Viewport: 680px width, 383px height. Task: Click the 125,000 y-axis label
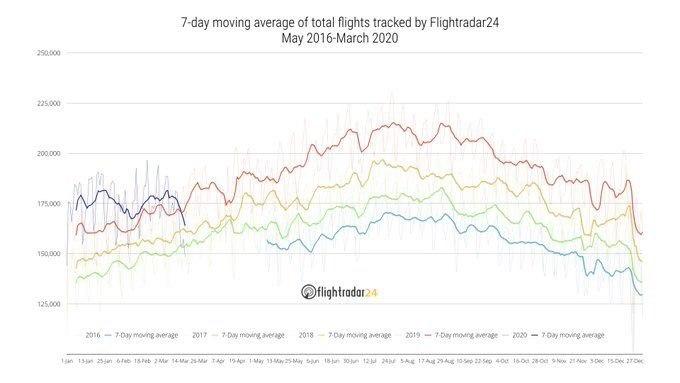49,304
